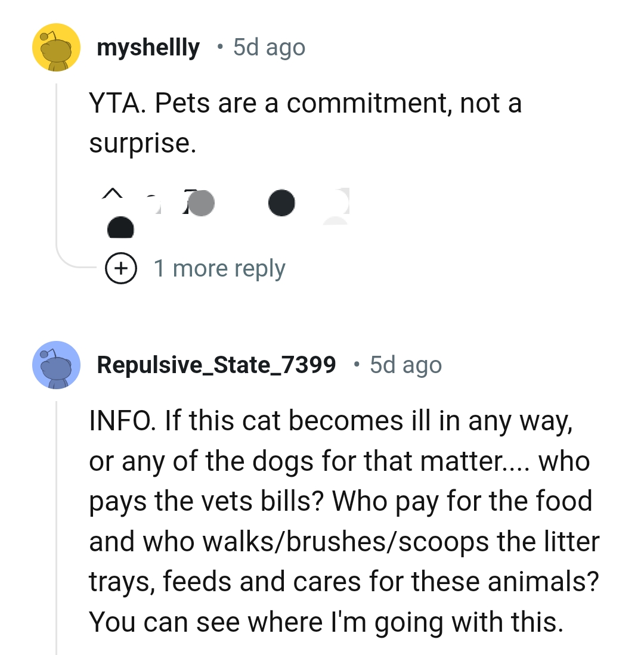Click Repulsive_State_7399's '5d ago' timestamp
Viewport: 644px width, 655px height.
404,365
